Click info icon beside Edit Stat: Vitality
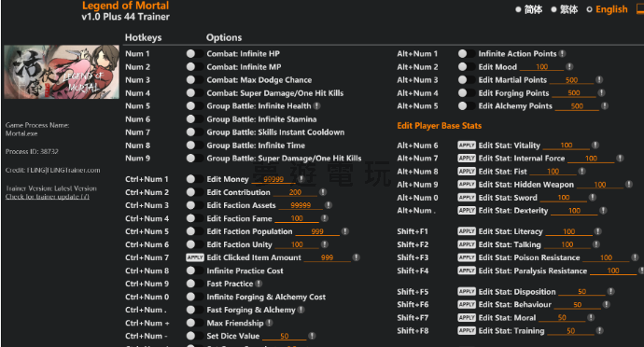 (595, 145)
